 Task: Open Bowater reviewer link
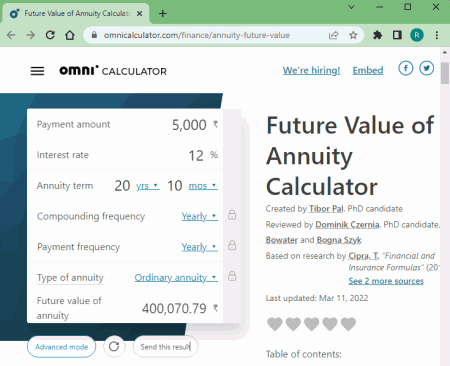click(x=281, y=240)
